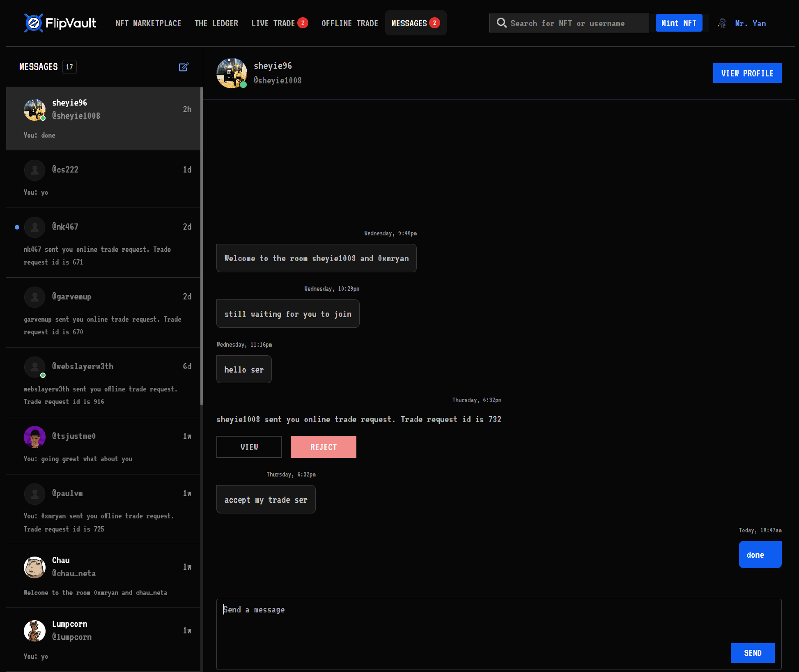Click the Messages red notification badge
Screen dimensions: 799x672
tap(434, 23)
